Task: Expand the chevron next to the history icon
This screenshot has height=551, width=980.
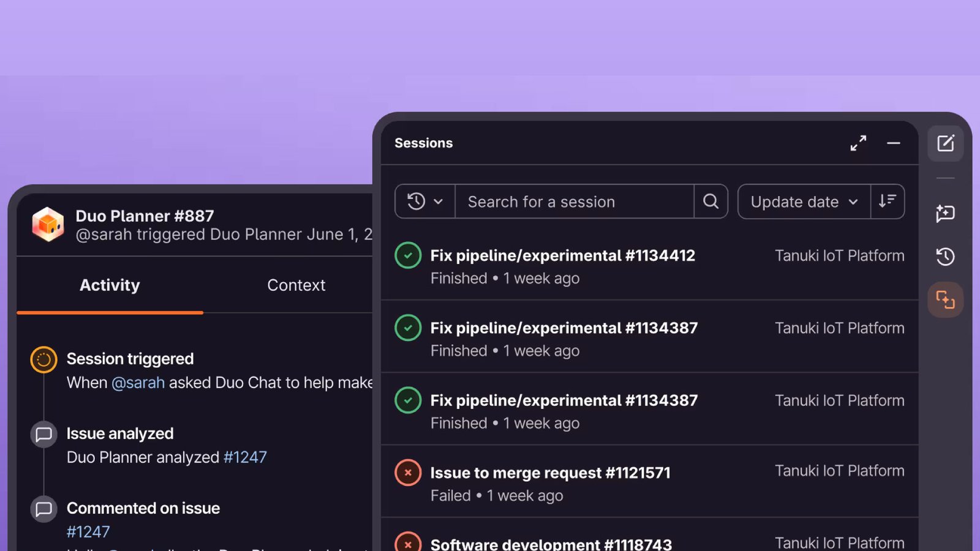Action: pos(439,201)
